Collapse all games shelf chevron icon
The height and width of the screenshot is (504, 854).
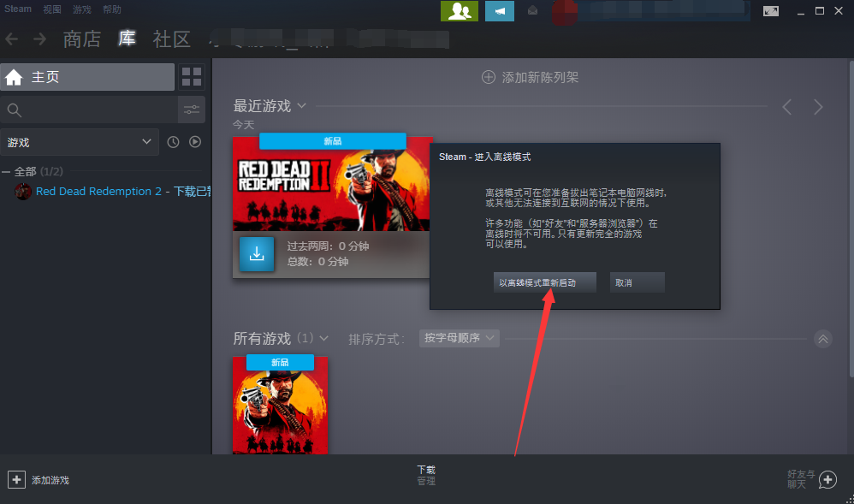(823, 339)
